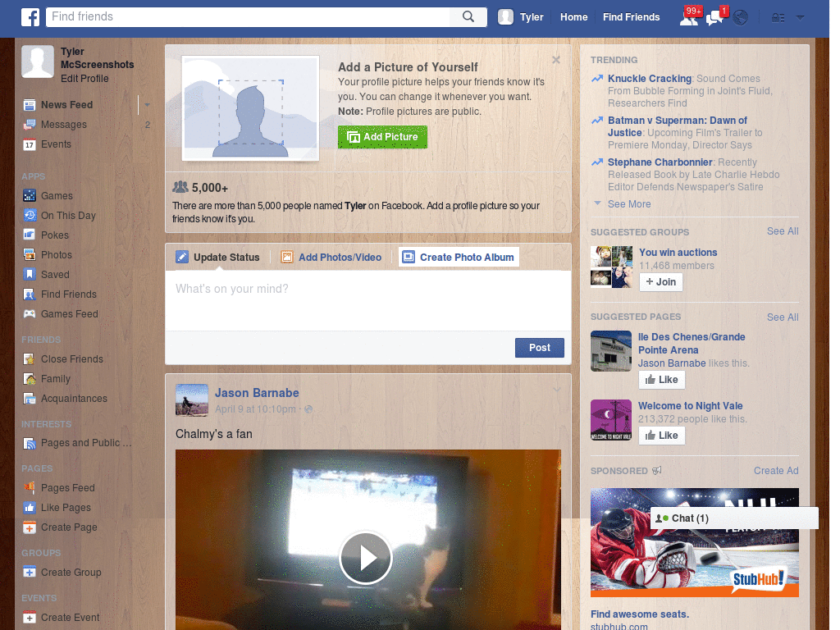
Task: Open Stephane Charbonnier trending topic
Action: tap(660, 162)
